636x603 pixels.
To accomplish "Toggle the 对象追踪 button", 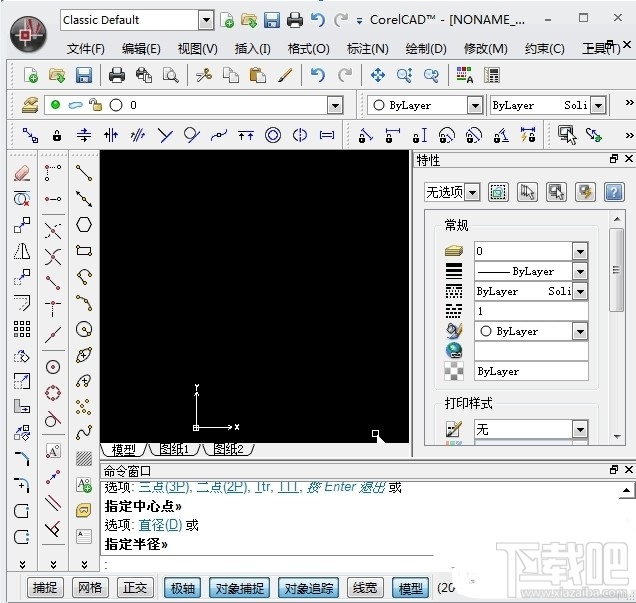I will click(309, 588).
